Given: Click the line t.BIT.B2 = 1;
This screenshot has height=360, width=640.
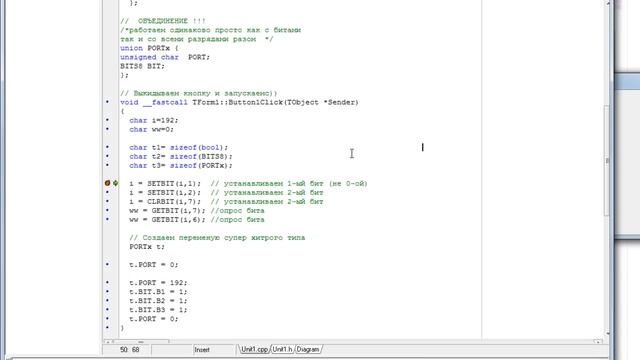Looking at the screenshot, I should (x=158, y=300).
